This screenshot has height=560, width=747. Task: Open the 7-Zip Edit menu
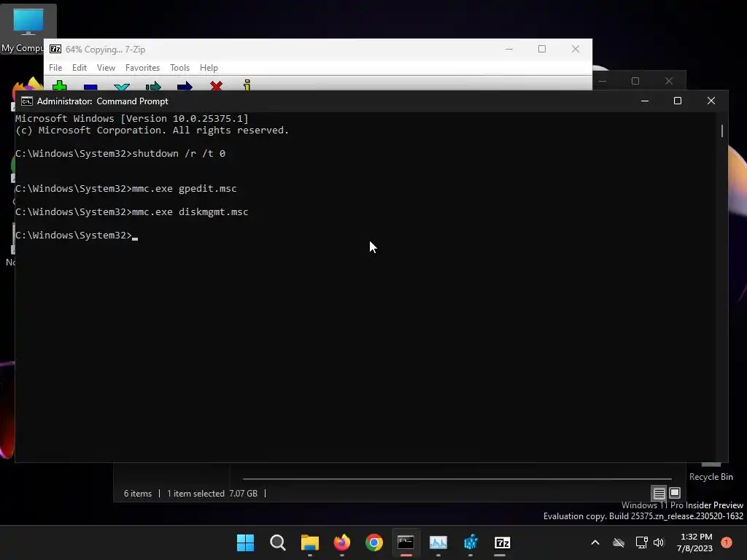79,68
